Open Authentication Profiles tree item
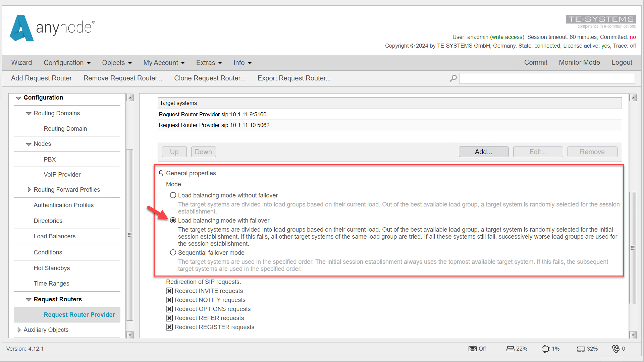Image resolution: width=644 pixels, height=362 pixels. tap(64, 205)
